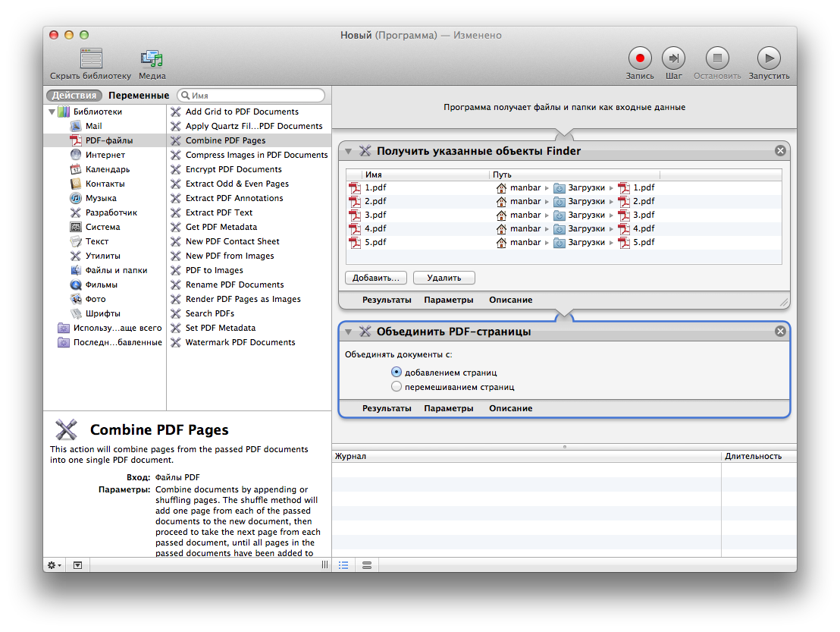Toggle the list view control at bottom
The width and height of the screenshot is (840, 632).
[343, 565]
